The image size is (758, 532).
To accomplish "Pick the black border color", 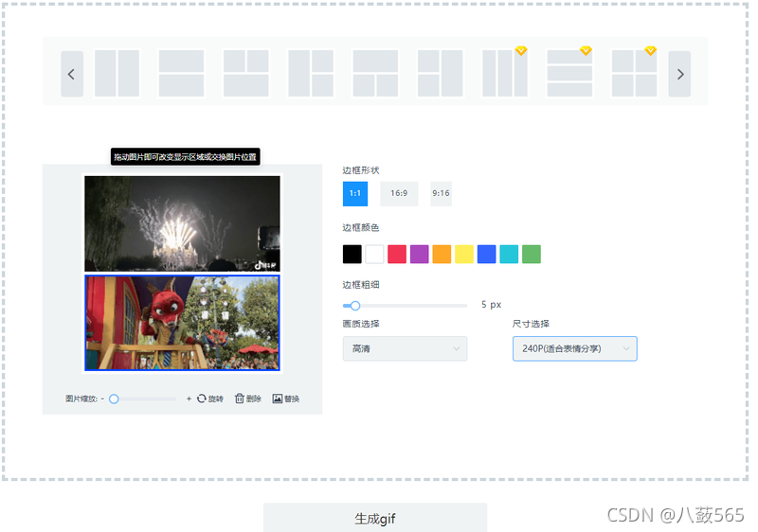I will 352,254.
